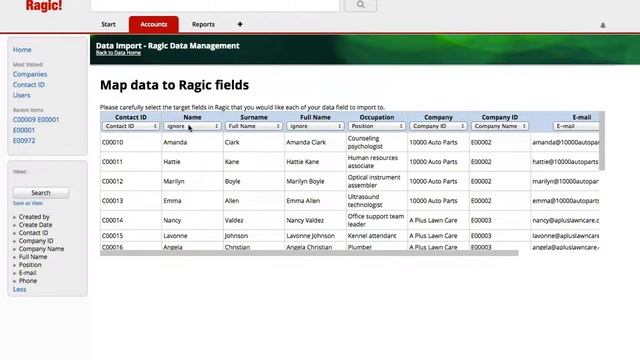Expand the Company Name filter
Viewport: 640px width, 360px height.
click(41, 249)
